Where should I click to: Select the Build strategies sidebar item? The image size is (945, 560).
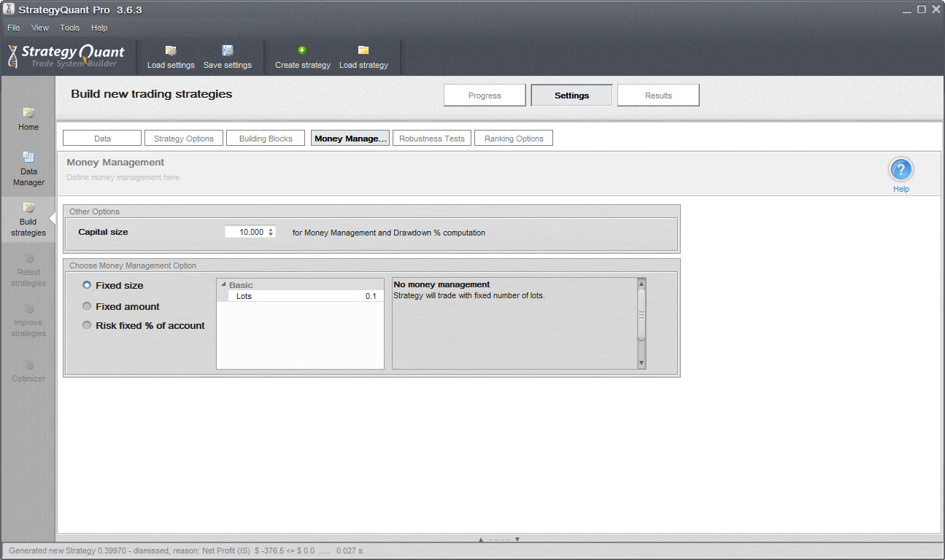click(28, 219)
